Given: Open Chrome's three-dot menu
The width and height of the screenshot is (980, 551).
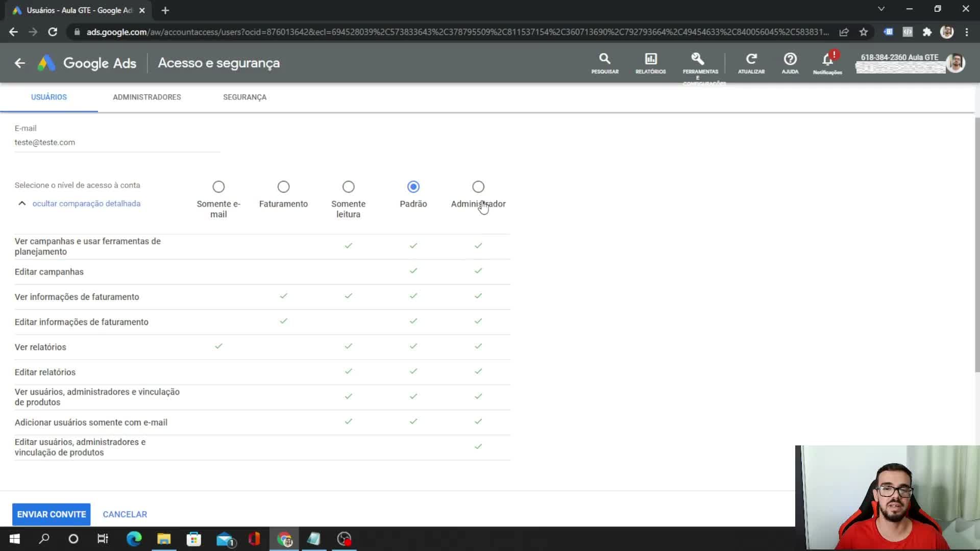Looking at the screenshot, I should (x=966, y=32).
